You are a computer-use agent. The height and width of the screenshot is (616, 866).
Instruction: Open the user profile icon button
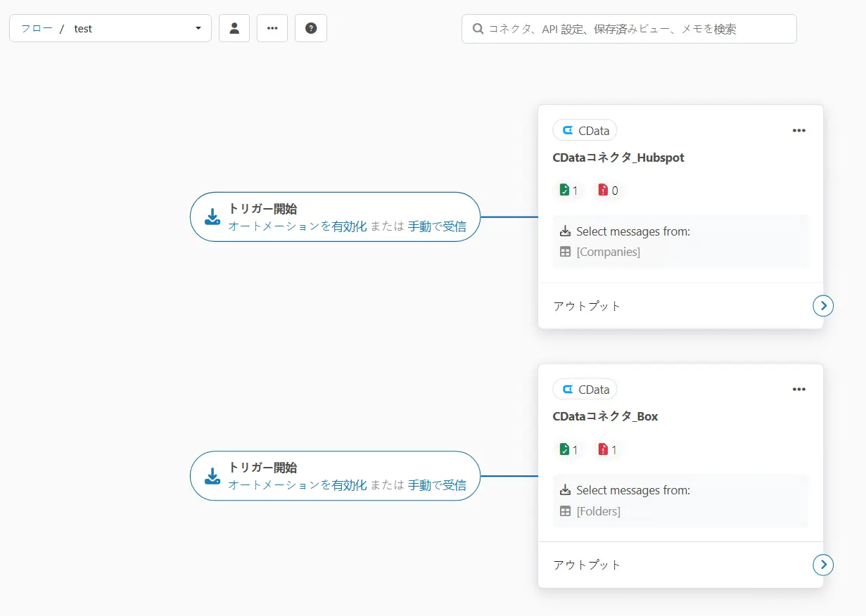point(234,28)
